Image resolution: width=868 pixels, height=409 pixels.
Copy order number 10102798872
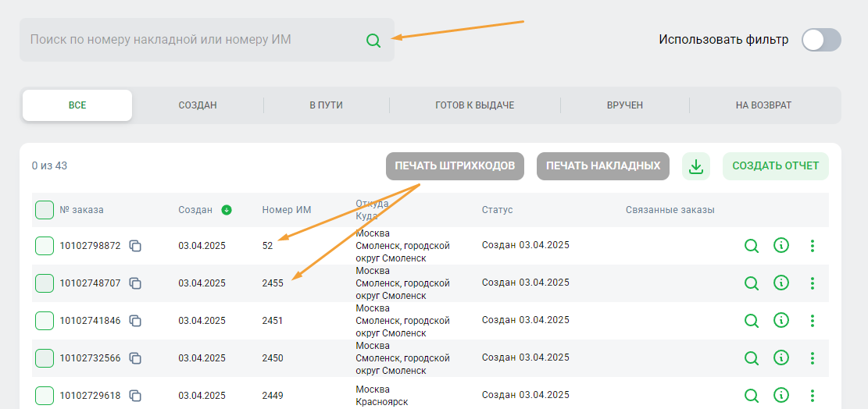pyautogui.click(x=135, y=246)
